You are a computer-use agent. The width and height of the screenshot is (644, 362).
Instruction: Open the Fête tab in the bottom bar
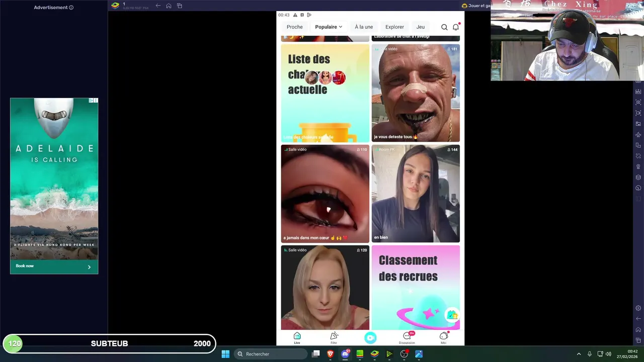[334, 338]
